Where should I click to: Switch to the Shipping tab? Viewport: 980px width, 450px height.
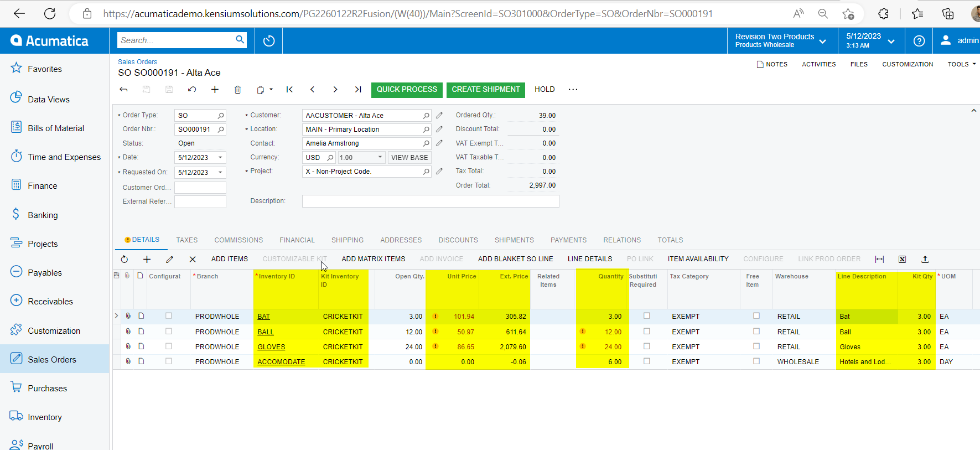(348, 240)
